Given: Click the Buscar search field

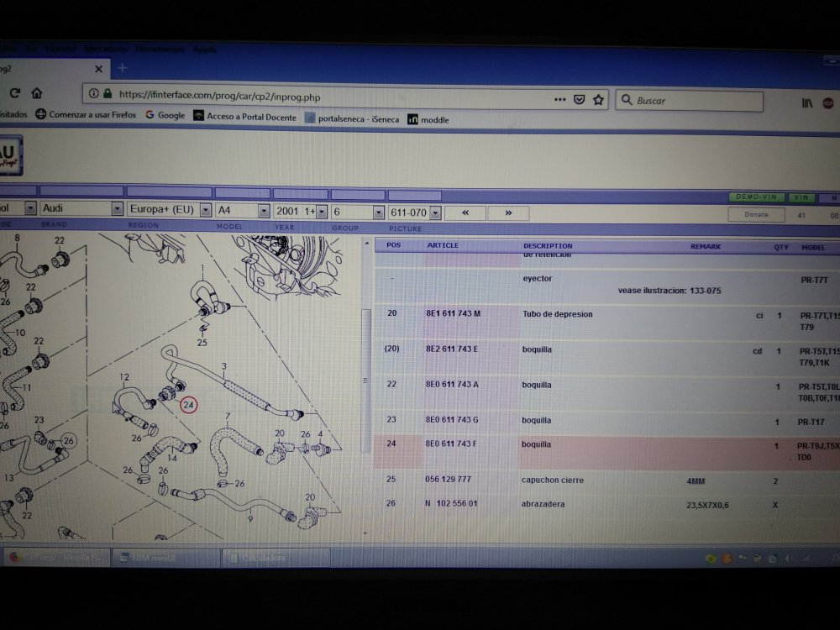Looking at the screenshot, I should pos(690,101).
